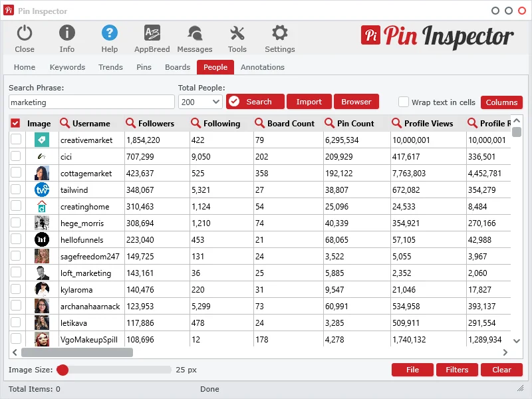Click the vertical scrollbar thumb
532x399 pixels.
(517, 132)
